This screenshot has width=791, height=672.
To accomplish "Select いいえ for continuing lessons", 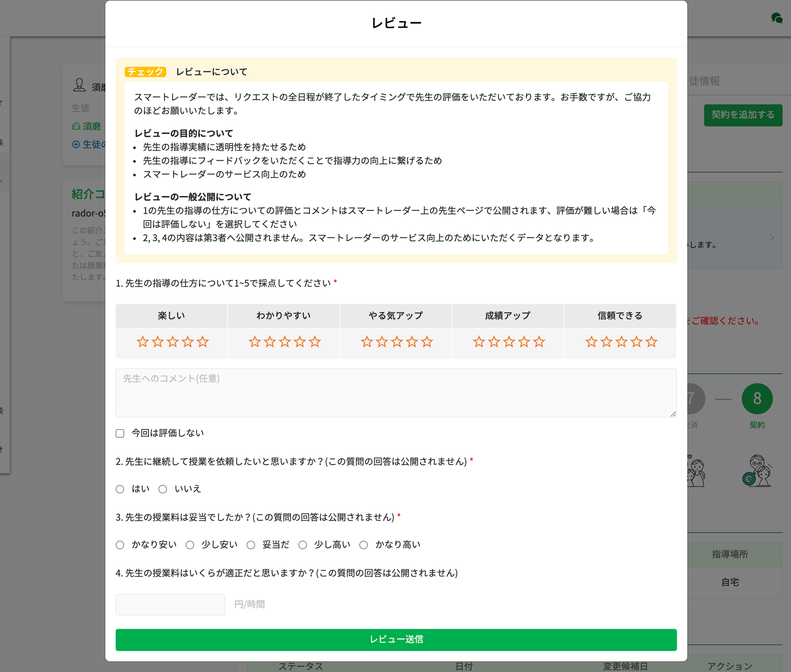I will click(x=163, y=489).
